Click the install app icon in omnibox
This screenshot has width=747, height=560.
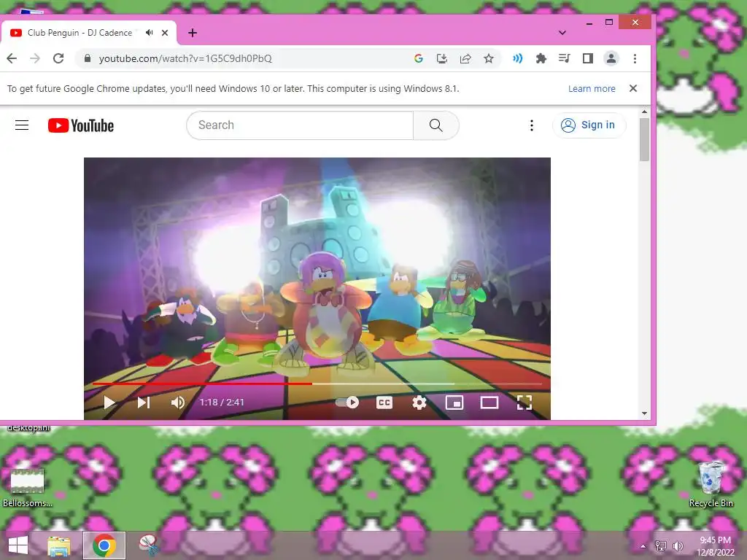442,58
